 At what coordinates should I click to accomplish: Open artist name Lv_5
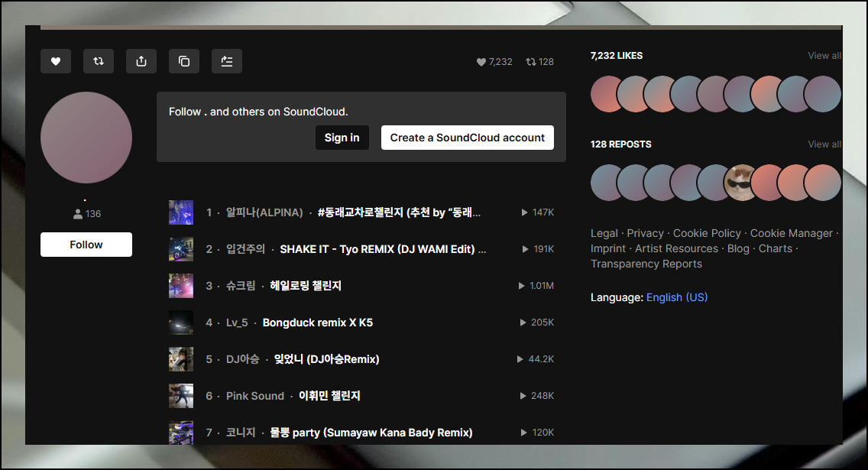[x=237, y=323]
